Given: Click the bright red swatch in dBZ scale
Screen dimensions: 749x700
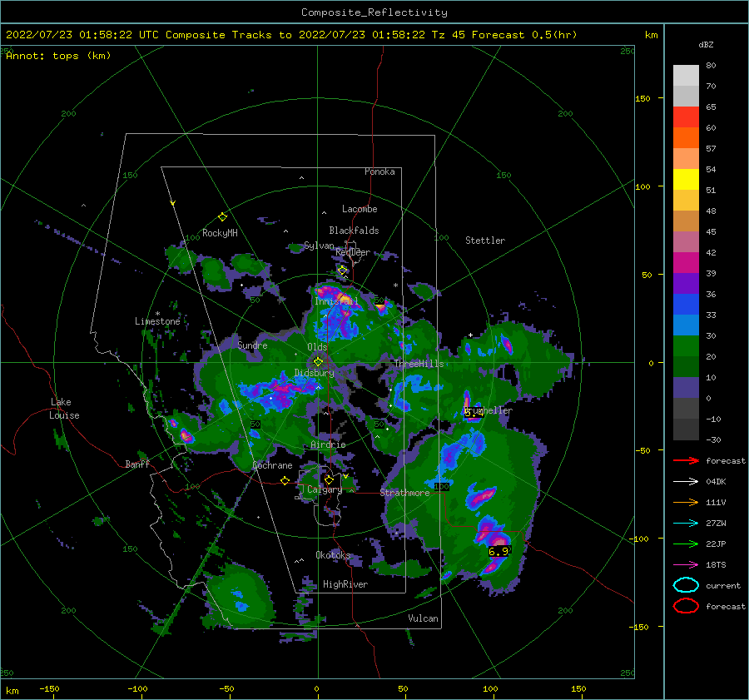Looking at the screenshot, I should click(x=686, y=117).
